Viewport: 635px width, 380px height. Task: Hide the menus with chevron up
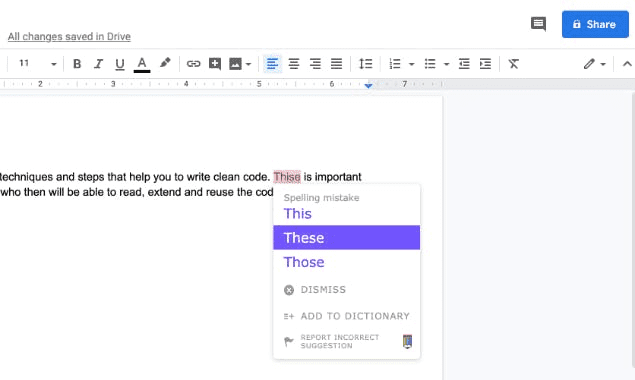point(627,64)
